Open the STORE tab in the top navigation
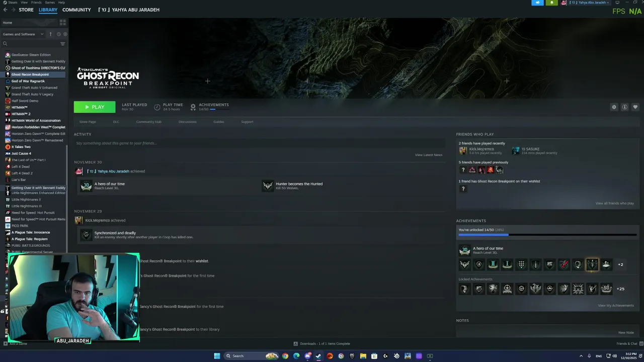The width and height of the screenshot is (644, 362). (x=26, y=10)
